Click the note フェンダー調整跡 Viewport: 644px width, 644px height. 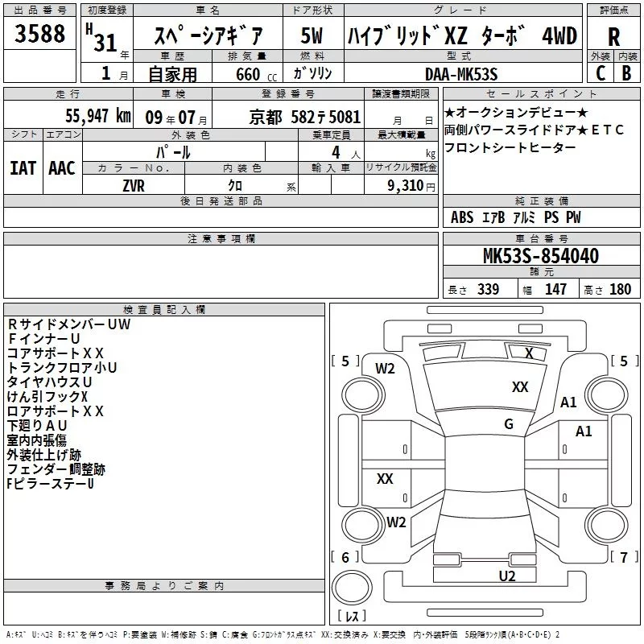(x=56, y=469)
